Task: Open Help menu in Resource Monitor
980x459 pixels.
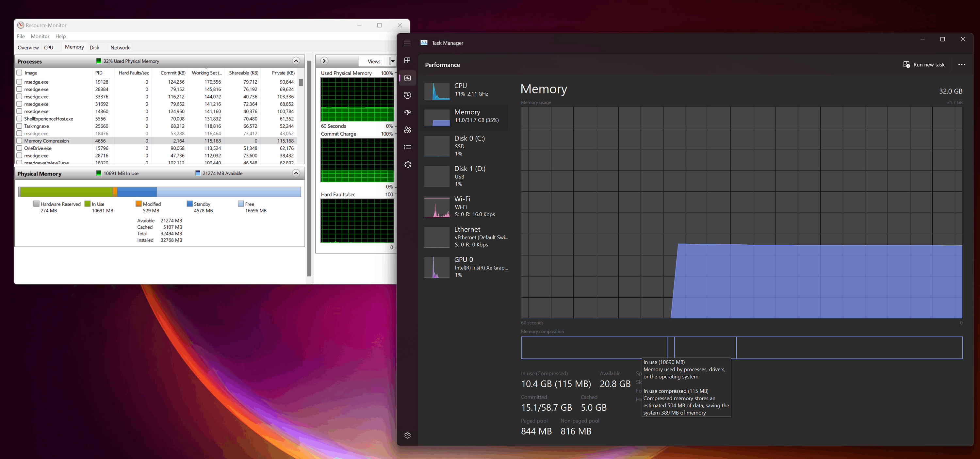Action: click(x=60, y=36)
